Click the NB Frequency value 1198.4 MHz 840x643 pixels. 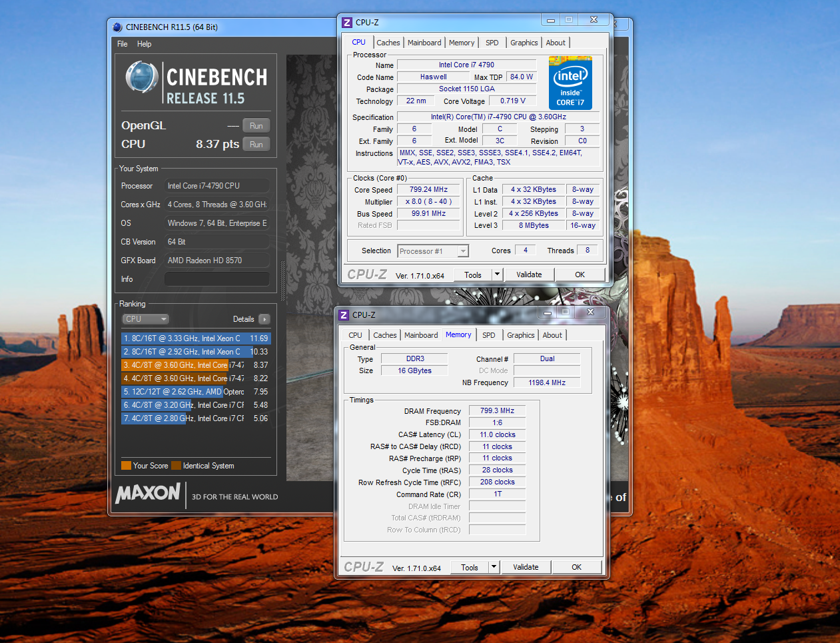(547, 383)
